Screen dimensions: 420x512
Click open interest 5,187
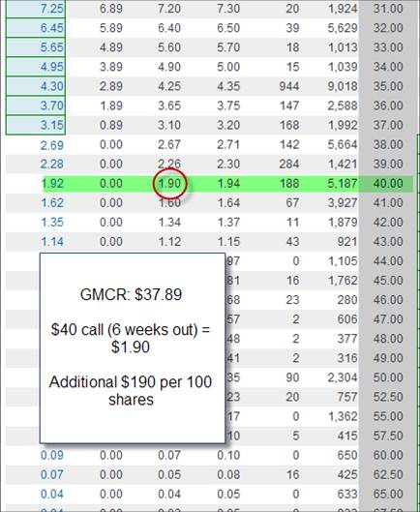click(343, 184)
